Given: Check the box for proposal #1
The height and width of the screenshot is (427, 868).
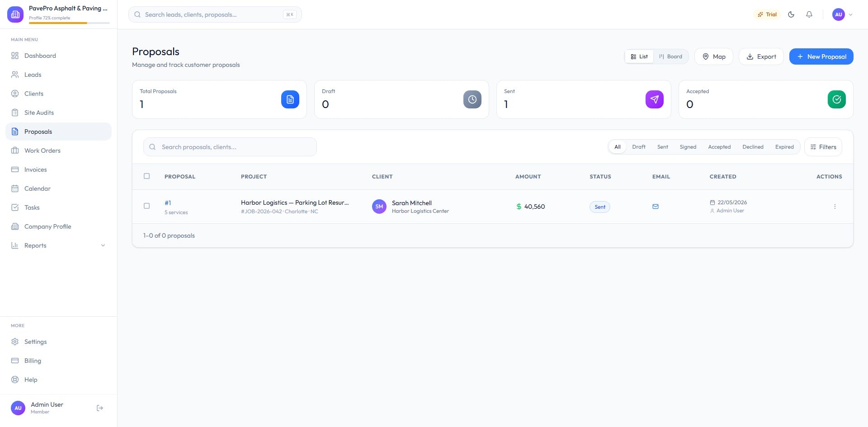Looking at the screenshot, I should pyautogui.click(x=146, y=206).
